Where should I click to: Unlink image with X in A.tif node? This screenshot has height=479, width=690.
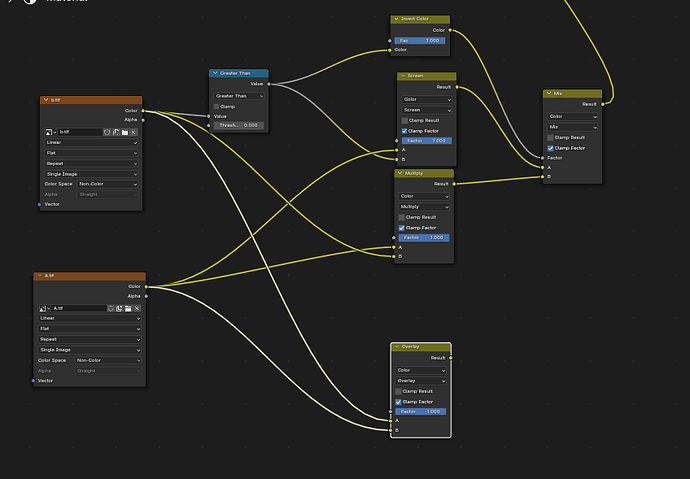[137, 308]
